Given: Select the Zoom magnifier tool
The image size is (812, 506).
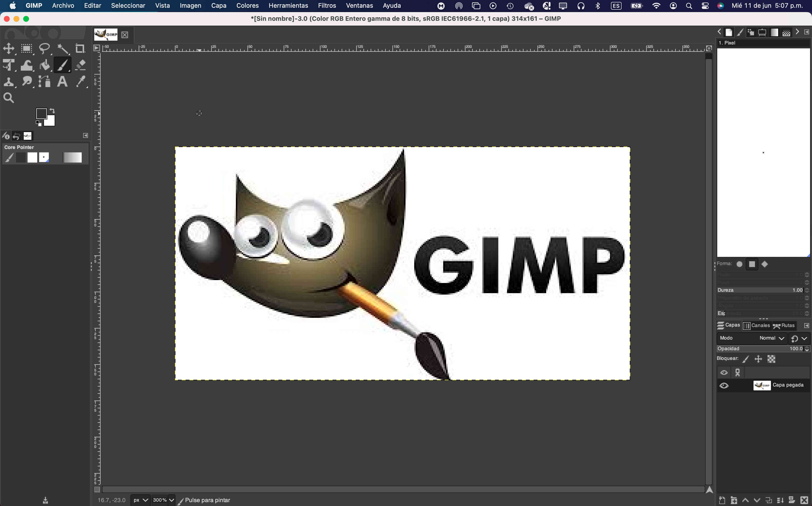Looking at the screenshot, I should [x=9, y=98].
